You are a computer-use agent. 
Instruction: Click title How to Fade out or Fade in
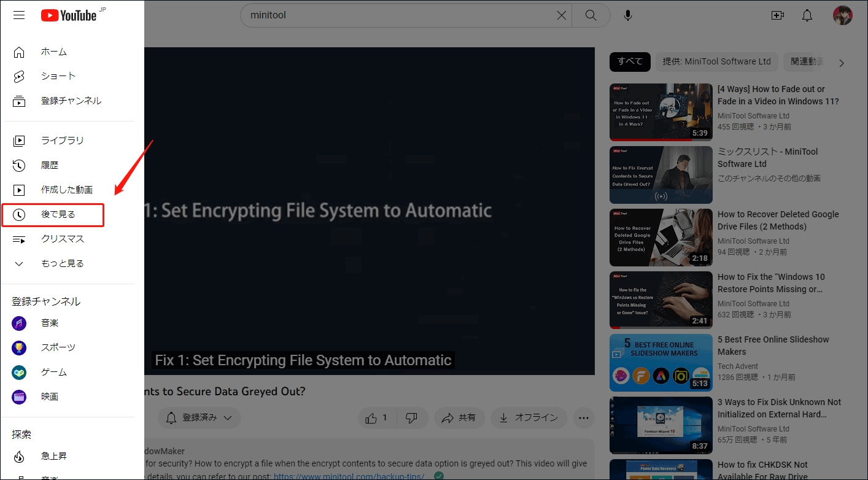click(x=778, y=95)
